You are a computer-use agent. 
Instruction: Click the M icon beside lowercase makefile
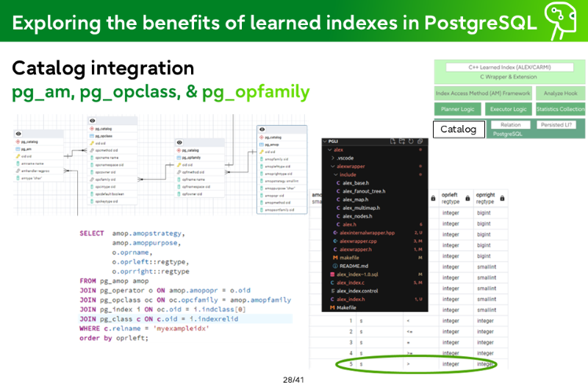pos(335,258)
